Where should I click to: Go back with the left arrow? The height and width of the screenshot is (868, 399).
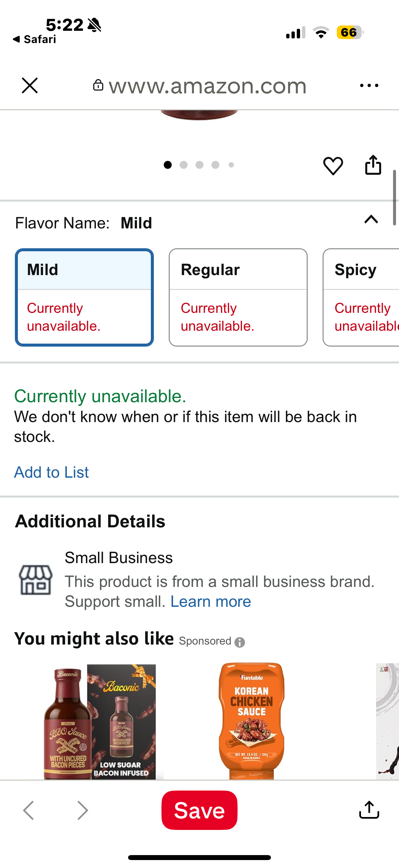(29, 810)
